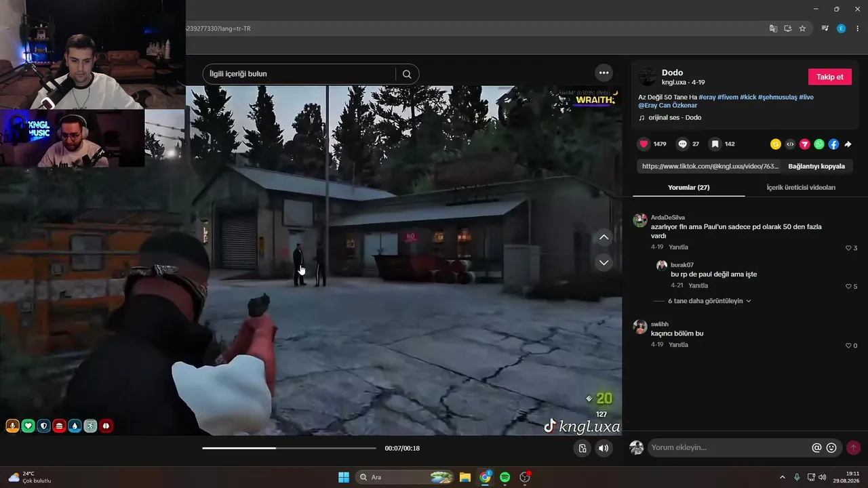Open the #eray hashtag
The image size is (868, 488).
[707, 98]
